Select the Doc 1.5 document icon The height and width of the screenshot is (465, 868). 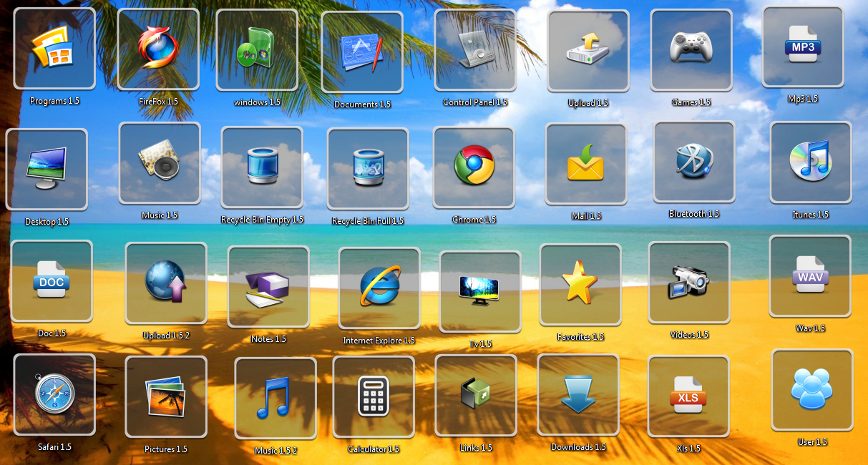point(51,280)
